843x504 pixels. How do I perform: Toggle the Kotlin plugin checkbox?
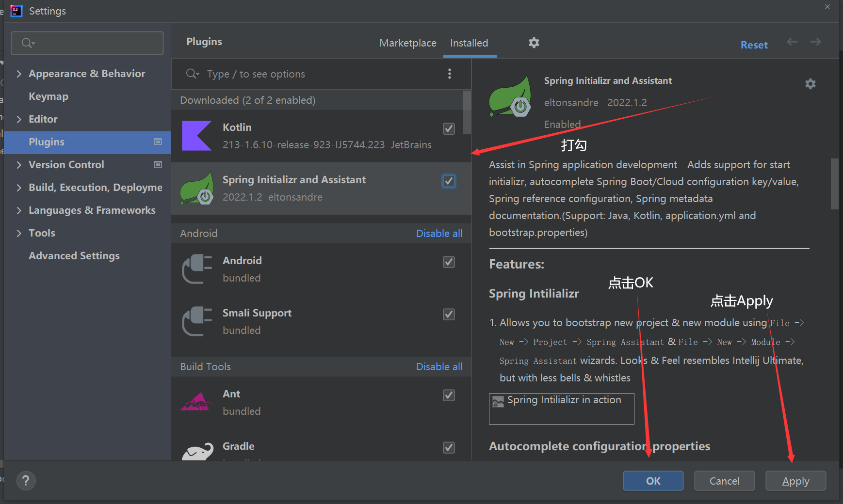coord(449,128)
